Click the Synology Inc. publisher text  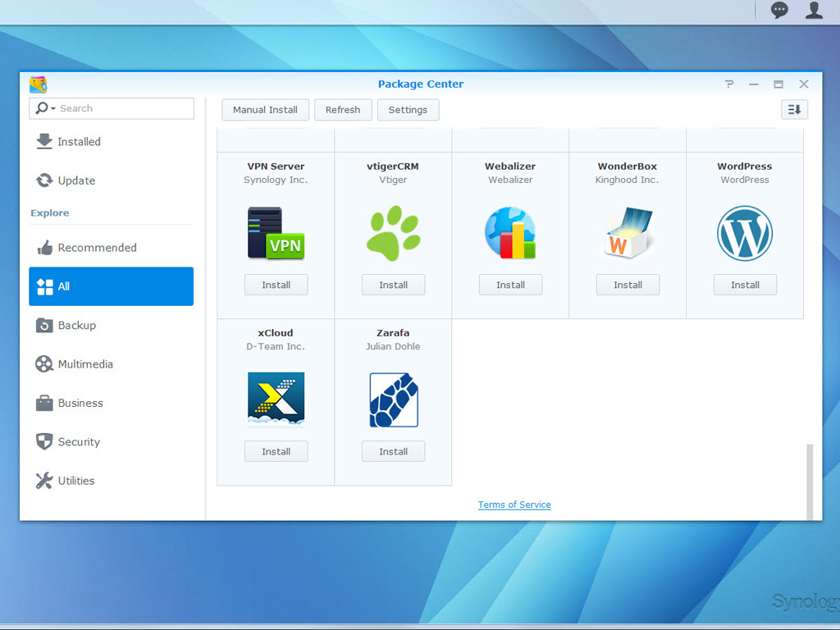276,180
